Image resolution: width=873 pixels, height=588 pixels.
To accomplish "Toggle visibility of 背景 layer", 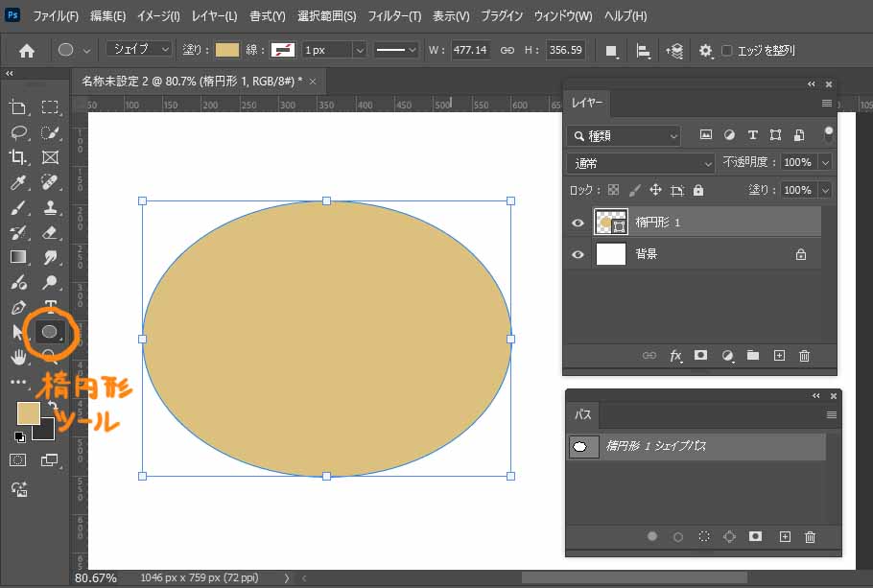I will pyautogui.click(x=578, y=254).
